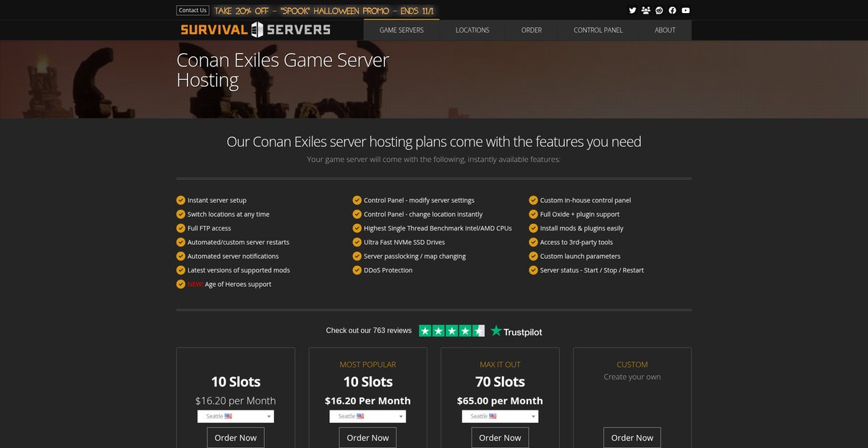Click 'Highest Single Thread Benchmark Intel/AMD CPUs' text
This screenshot has height=448, width=868.
(x=438, y=228)
